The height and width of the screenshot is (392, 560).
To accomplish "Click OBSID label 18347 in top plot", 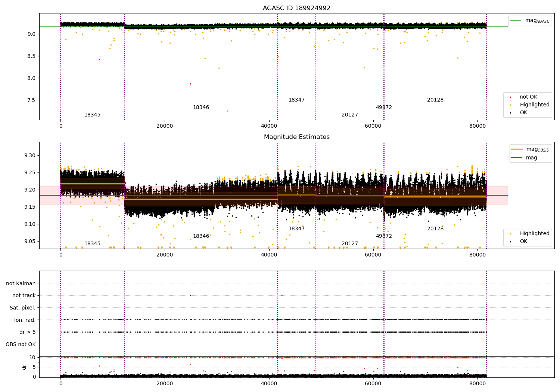I will click(296, 100).
